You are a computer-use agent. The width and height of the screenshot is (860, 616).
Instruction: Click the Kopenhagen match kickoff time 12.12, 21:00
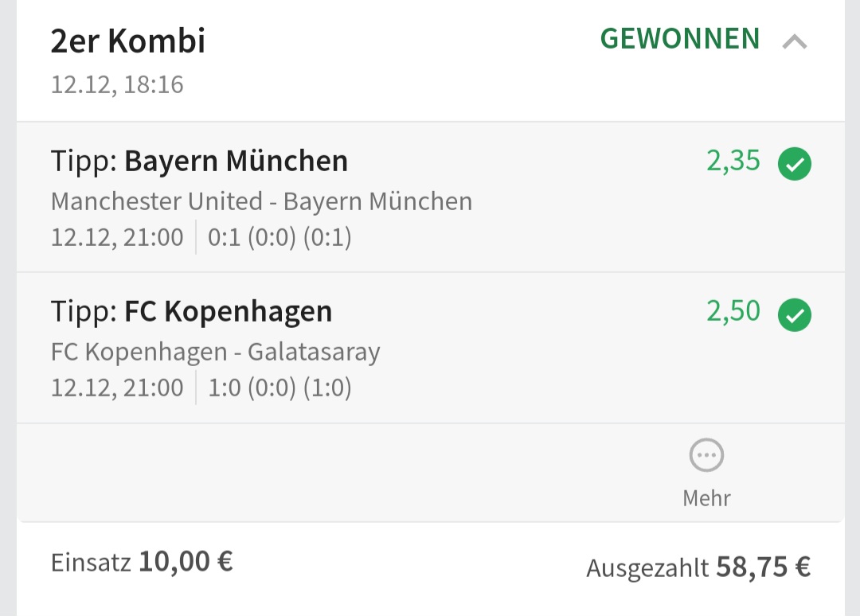click(117, 388)
